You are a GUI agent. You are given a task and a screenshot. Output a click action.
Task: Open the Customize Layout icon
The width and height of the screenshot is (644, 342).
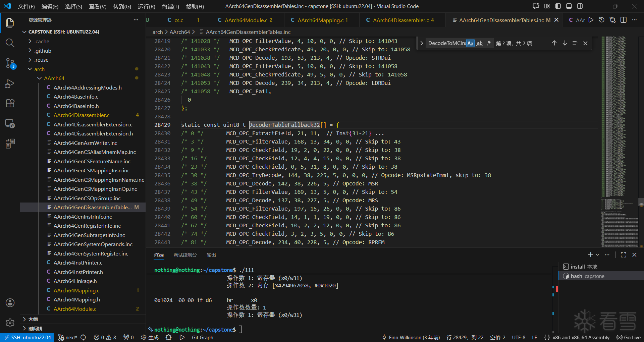point(547,6)
